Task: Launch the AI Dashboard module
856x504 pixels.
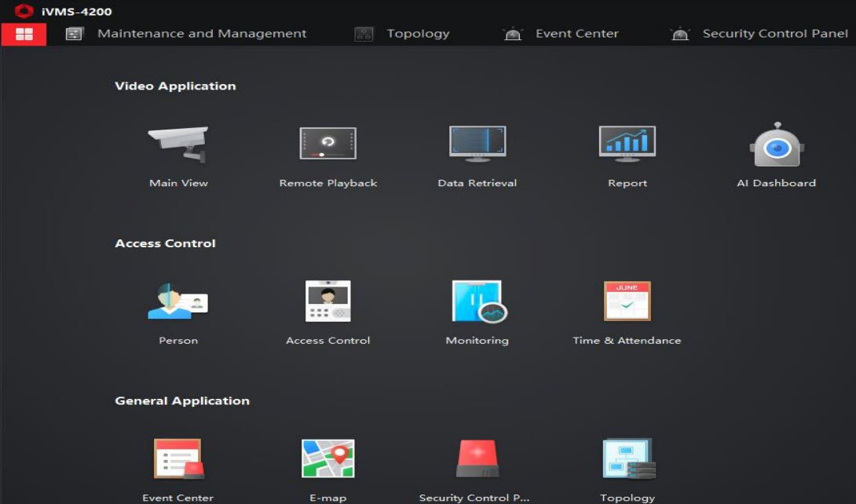Action: (x=776, y=144)
